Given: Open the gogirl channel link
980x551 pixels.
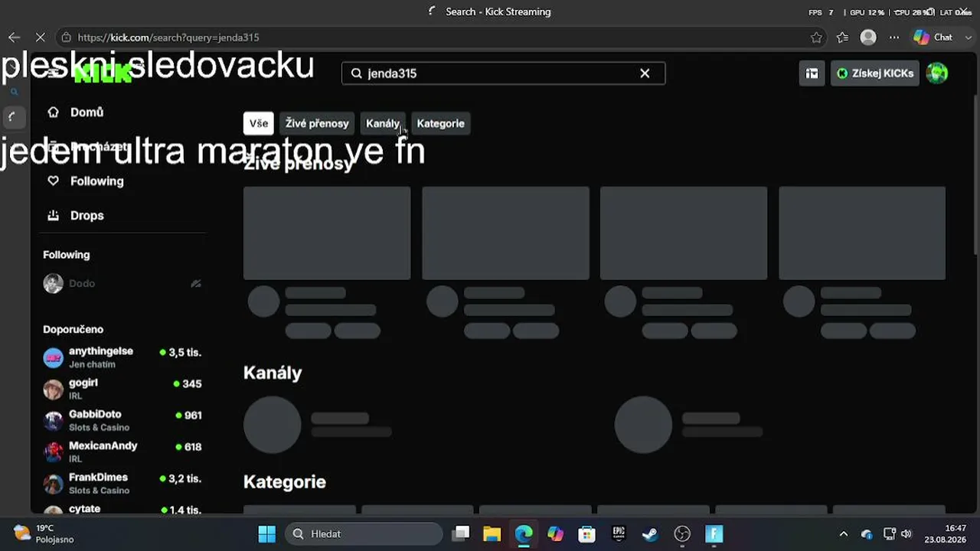Looking at the screenshot, I should point(83,383).
